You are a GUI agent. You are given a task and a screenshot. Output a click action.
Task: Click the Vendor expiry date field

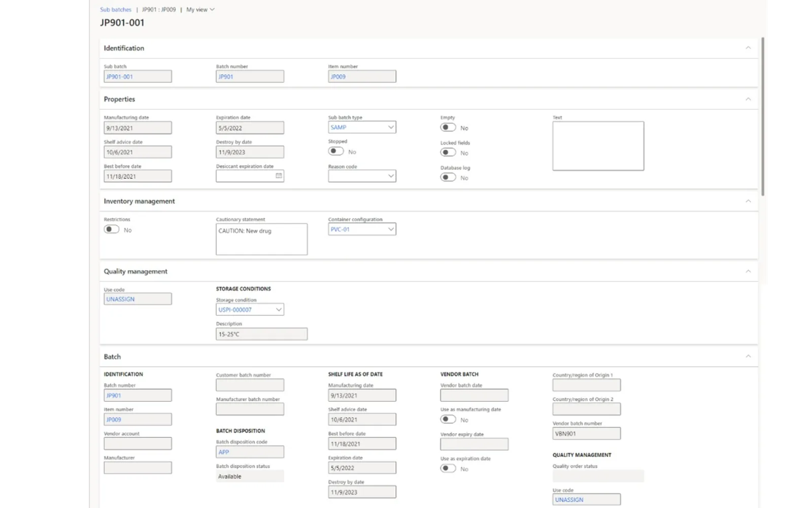[x=474, y=444]
